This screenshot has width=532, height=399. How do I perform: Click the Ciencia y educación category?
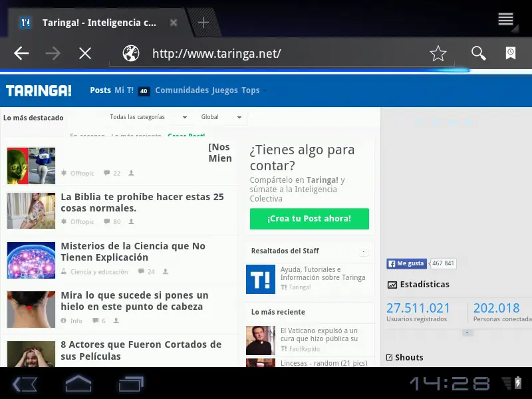tap(99, 272)
